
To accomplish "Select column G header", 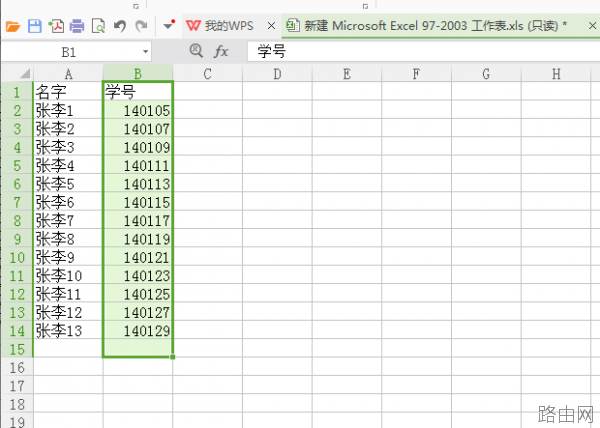I will click(486, 73).
